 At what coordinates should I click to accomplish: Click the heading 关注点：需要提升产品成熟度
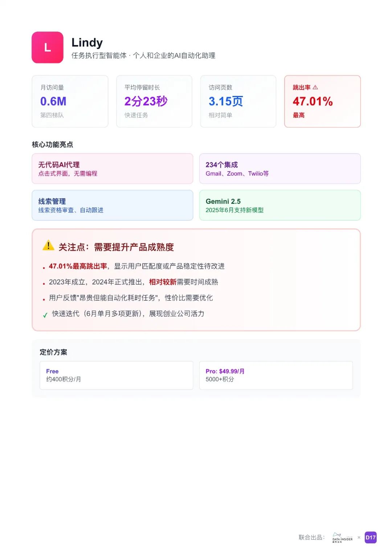(x=116, y=247)
